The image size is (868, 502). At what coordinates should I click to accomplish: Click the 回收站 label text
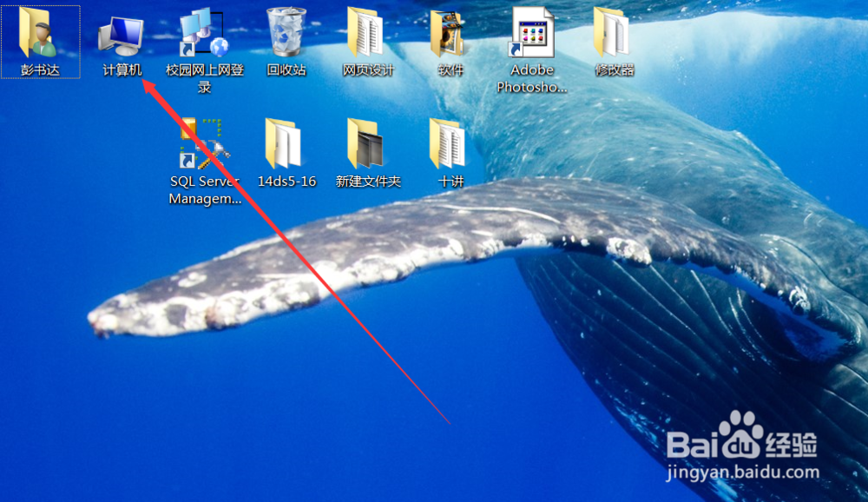click(286, 69)
